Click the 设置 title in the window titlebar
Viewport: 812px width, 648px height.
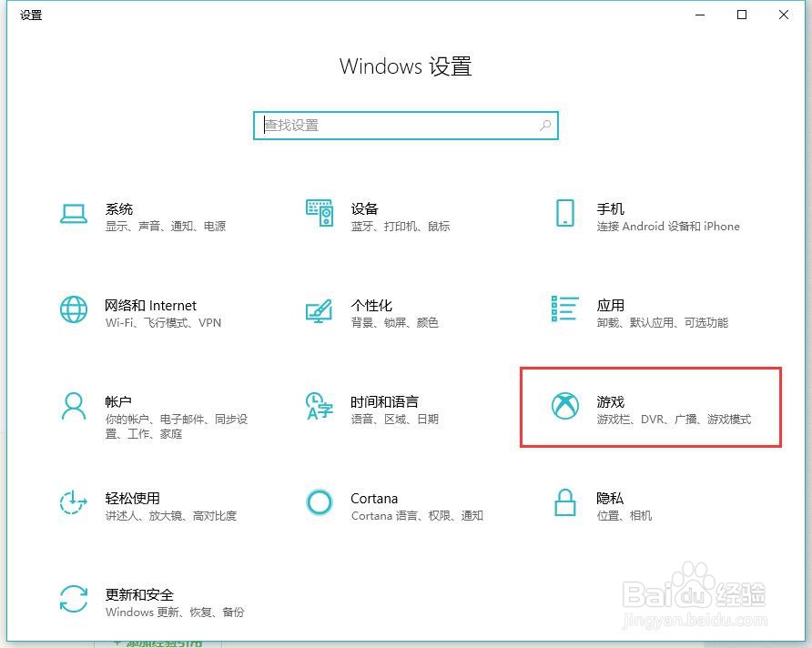[30, 15]
